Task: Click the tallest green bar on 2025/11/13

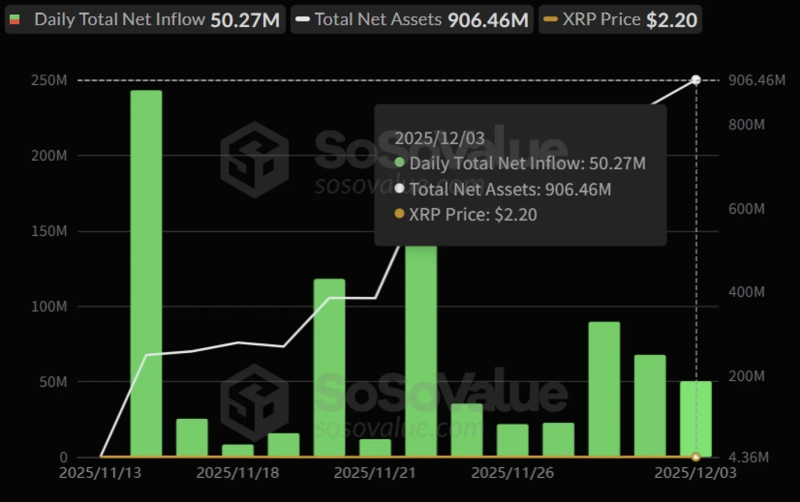Action: (x=146, y=273)
